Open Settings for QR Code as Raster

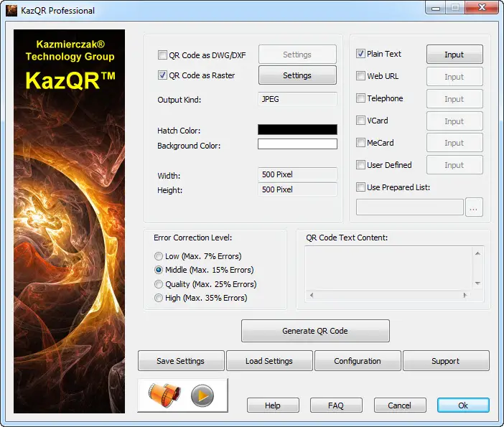coord(297,75)
